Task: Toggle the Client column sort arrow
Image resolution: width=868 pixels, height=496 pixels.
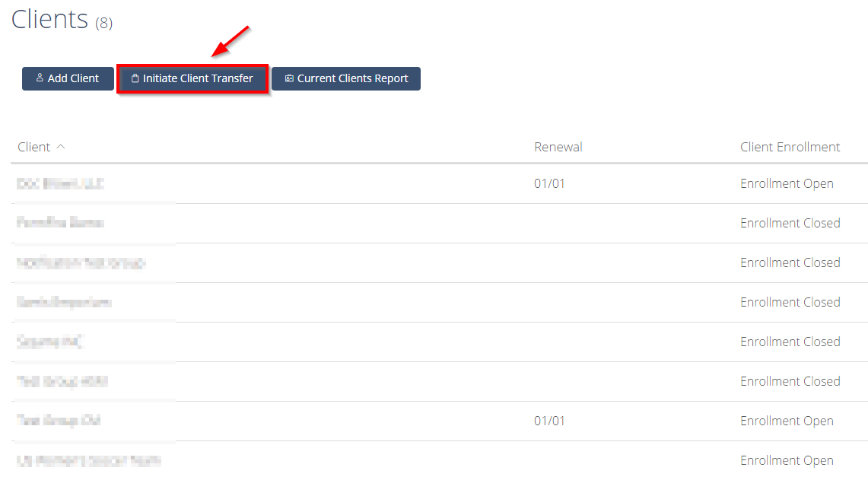Action: (x=61, y=147)
